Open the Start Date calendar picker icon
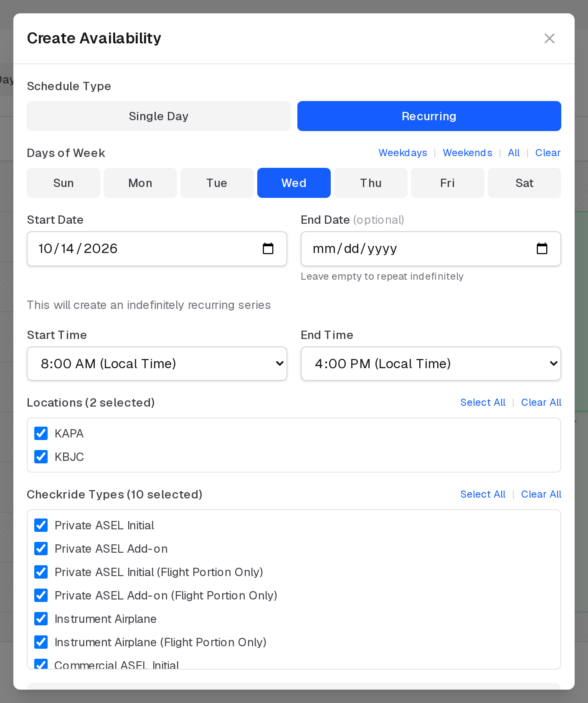The height and width of the screenshot is (703, 588). click(268, 249)
